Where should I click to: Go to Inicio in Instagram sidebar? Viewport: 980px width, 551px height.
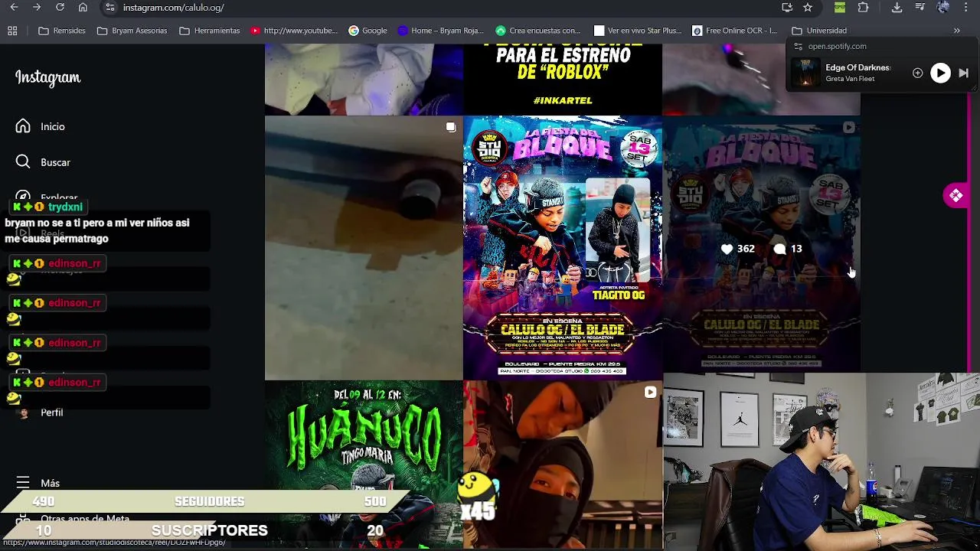point(52,126)
